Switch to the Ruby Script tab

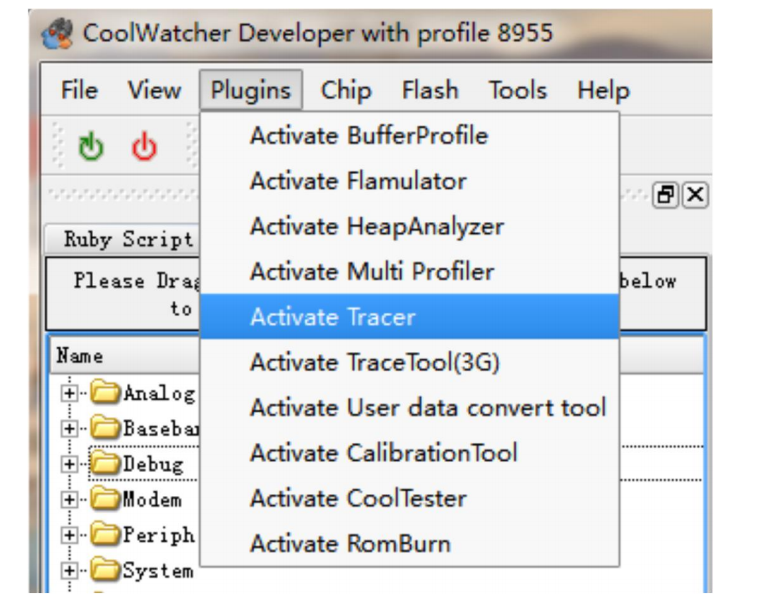tap(122, 239)
